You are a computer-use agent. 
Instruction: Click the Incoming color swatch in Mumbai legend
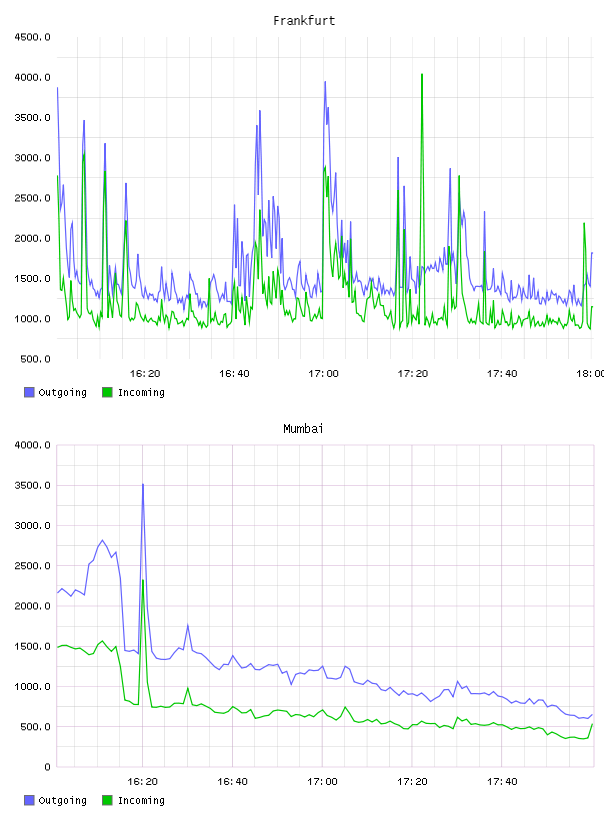pyautogui.click(x=107, y=800)
